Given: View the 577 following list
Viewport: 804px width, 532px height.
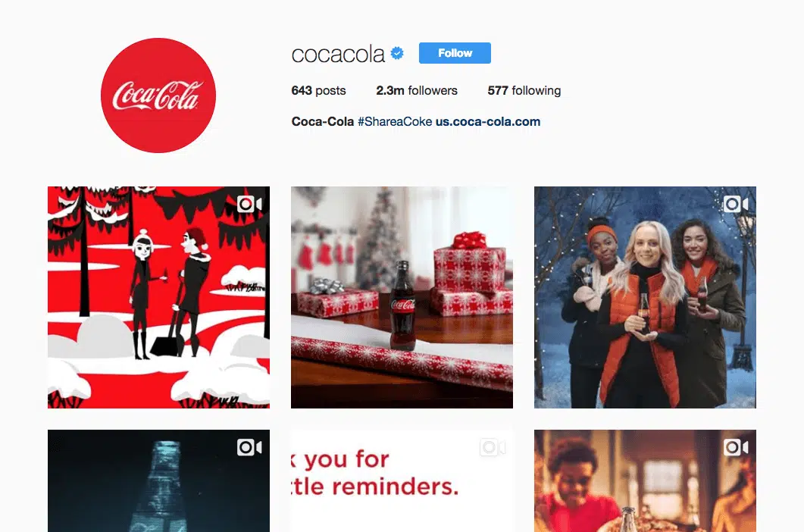Looking at the screenshot, I should (524, 90).
